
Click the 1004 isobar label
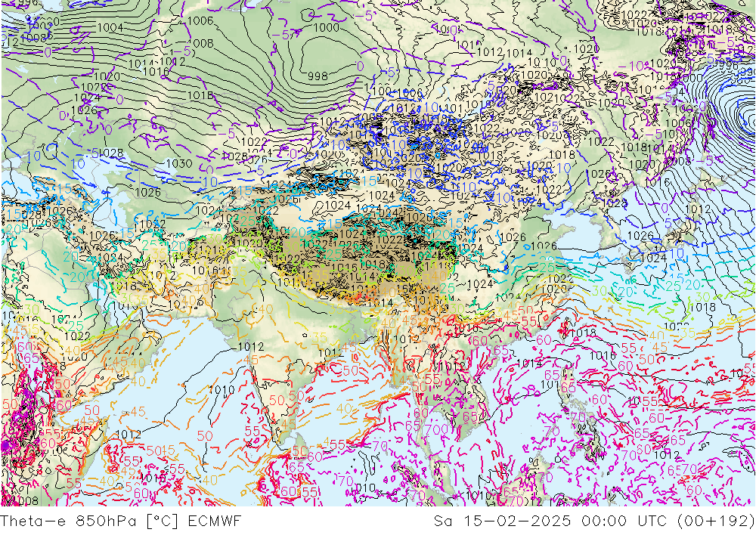[110, 27]
